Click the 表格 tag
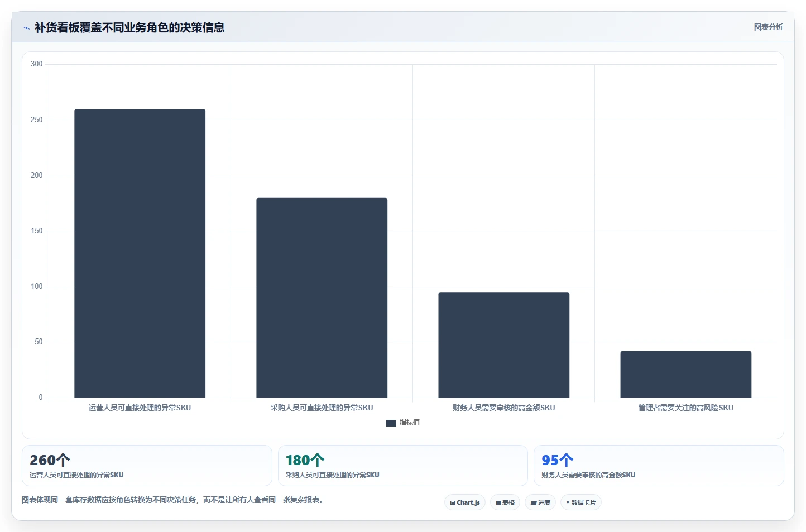The image size is (806, 532). [505, 502]
